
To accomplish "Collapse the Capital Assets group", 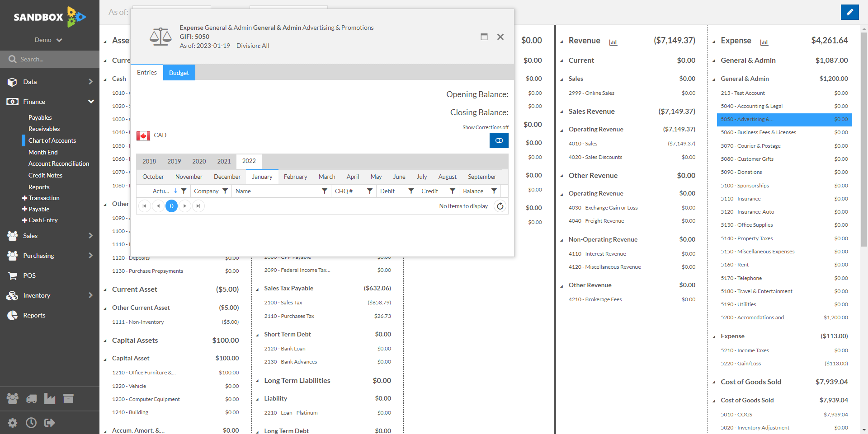I will [x=105, y=341].
